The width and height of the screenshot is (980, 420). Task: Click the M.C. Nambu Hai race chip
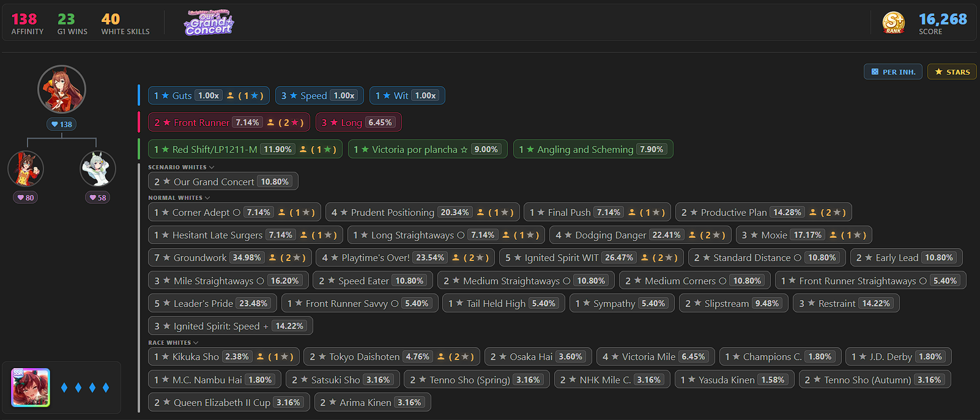pos(215,380)
